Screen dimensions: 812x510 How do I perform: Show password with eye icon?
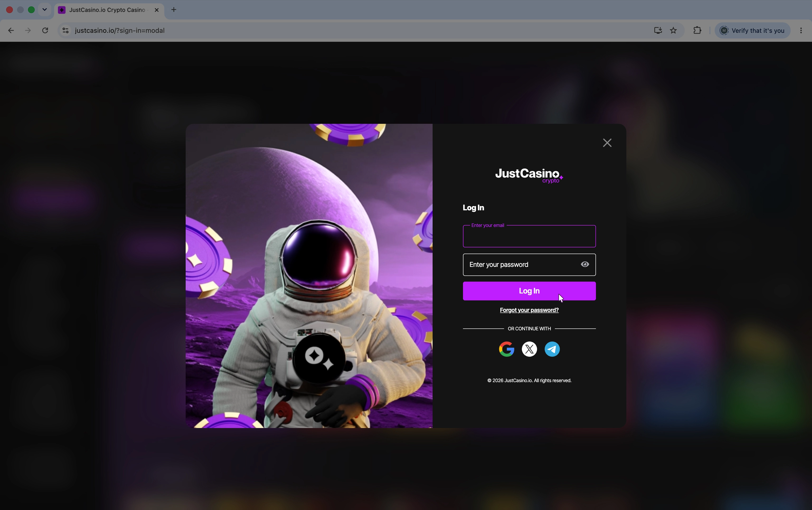coord(585,265)
